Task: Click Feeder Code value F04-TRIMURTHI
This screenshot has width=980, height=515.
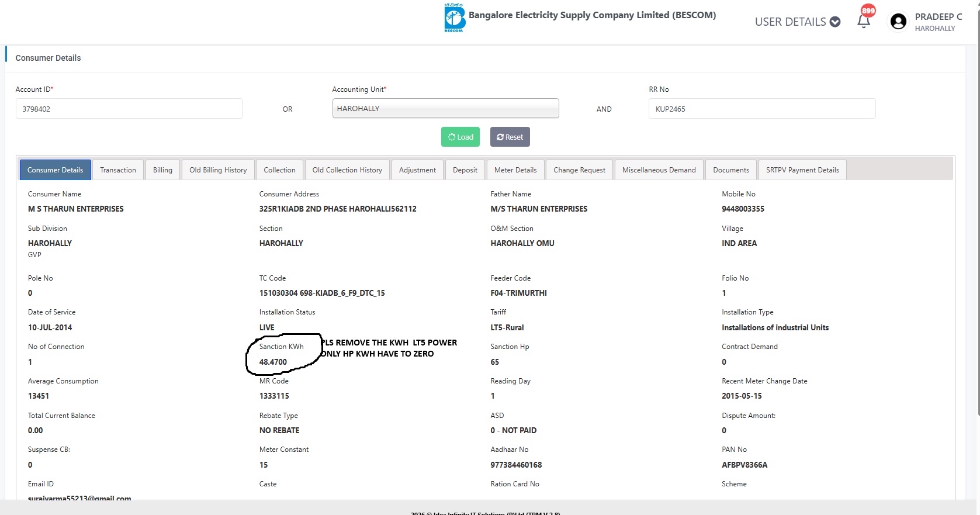Action: (x=519, y=293)
